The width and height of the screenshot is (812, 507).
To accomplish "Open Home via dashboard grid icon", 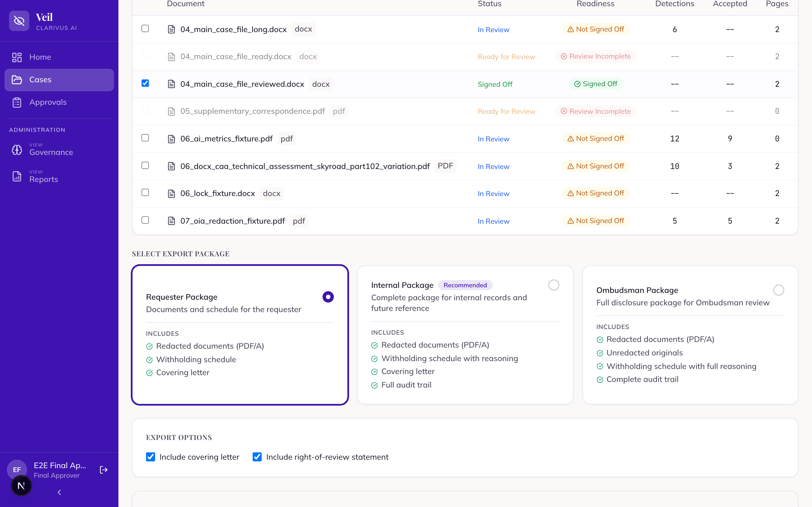I will [x=17, y=57].
